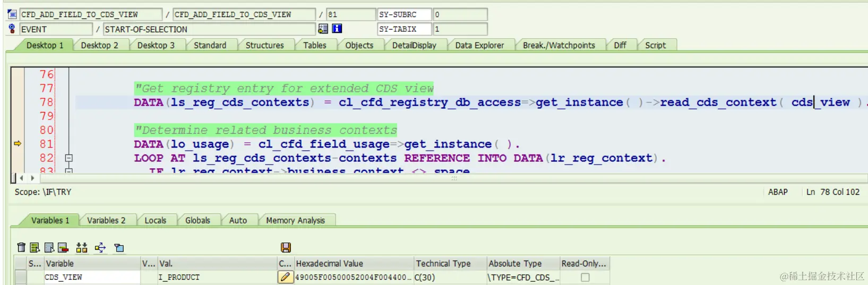
Task: Click the START-OF-SELECTION field
Action: 209,29
